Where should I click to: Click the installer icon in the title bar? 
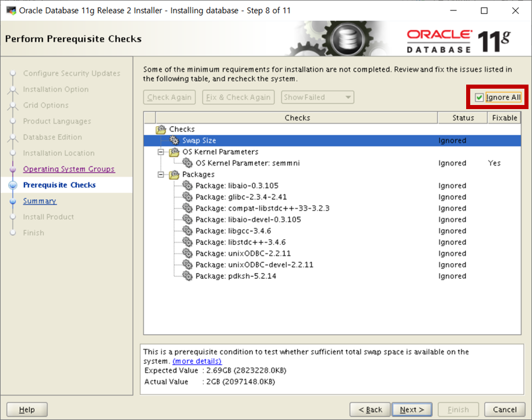pyautogui.click(x=11, y=10)
